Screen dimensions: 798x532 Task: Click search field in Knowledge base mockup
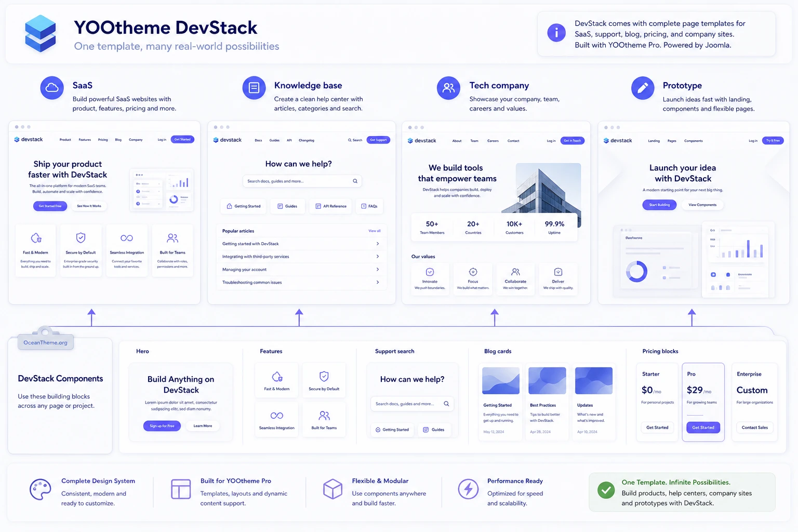point(302,181)
